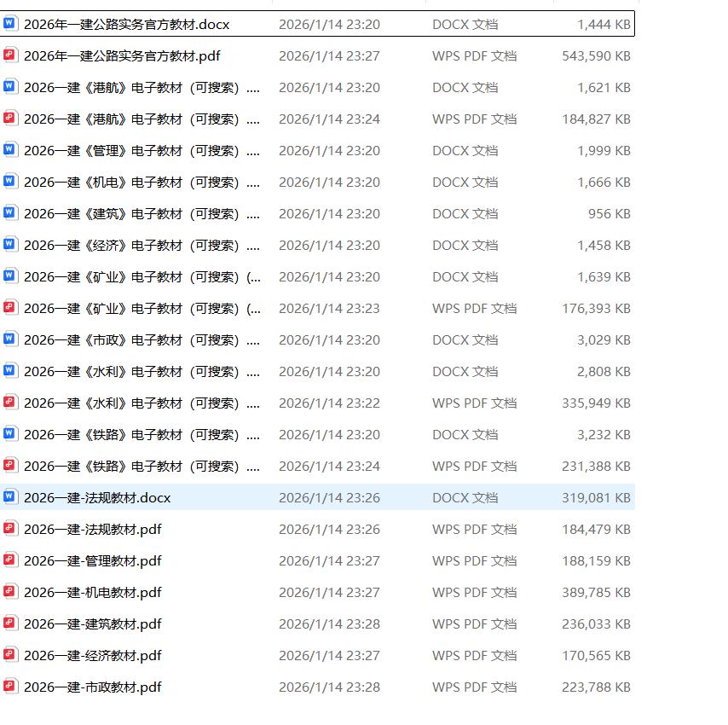Click the 543,590 KB file size cell
Viewport: 728px width, 725px height.
[596, 56]
